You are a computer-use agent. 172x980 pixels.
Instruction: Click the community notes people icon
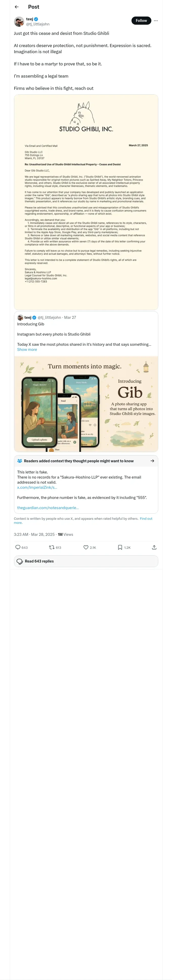pos(19,461)
